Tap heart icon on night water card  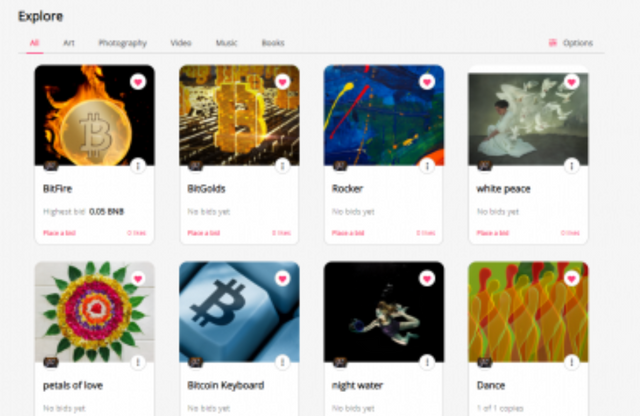pos(427,279)
